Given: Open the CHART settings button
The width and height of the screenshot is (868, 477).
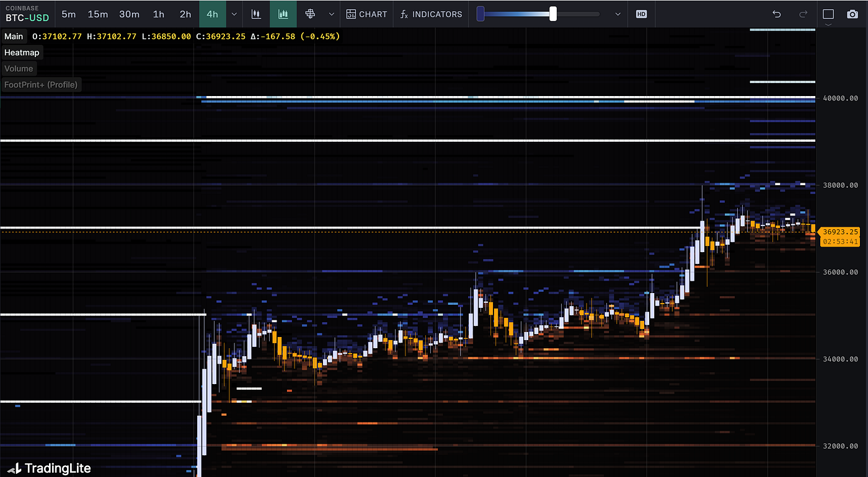Looking at the screenshot, I should (x=366, y=14).
